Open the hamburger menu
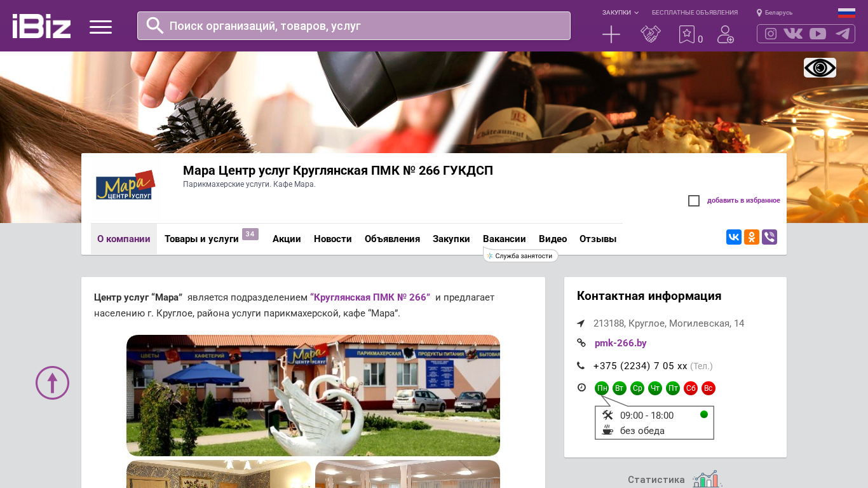This screenshot has width=868, height=488. click(100, 27)
